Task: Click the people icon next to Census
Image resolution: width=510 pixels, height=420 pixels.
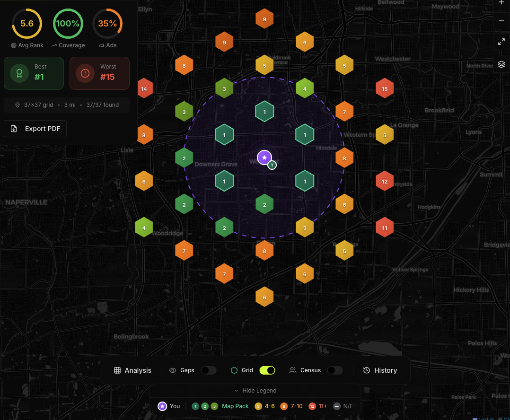Action: pyautogui.click(x=293, y=370)
